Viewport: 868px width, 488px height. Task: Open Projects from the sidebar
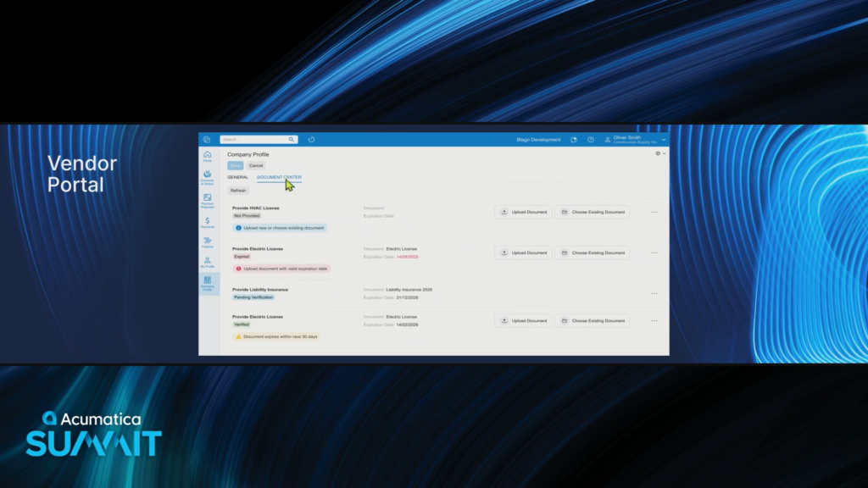(208, 242)
